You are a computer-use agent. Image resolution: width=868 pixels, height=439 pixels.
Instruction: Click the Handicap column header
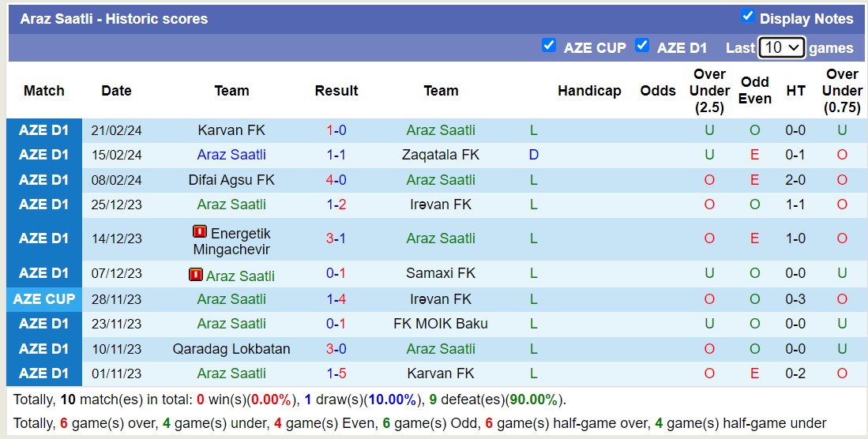tap(589, 91)
